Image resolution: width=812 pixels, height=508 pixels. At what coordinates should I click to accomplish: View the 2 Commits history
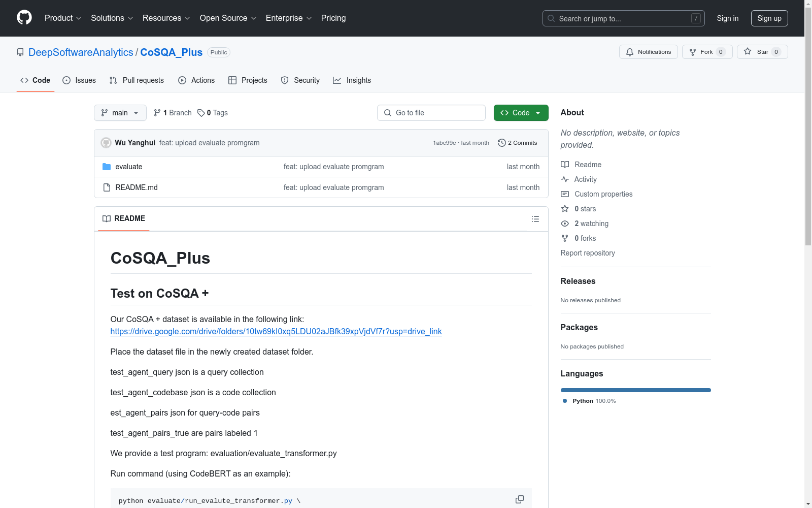pyautogui.click(x=517, y=143)
